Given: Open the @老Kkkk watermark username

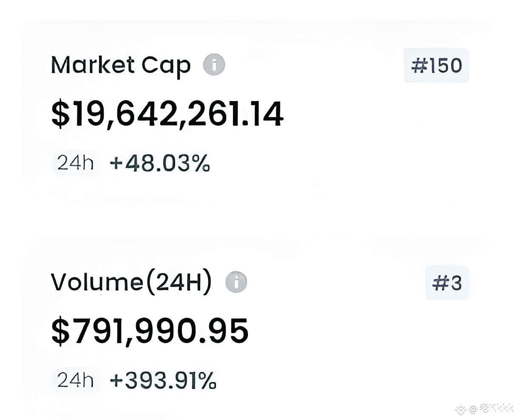Looking at the screenshot, I should pyautogui.click(x=491, y=409).
